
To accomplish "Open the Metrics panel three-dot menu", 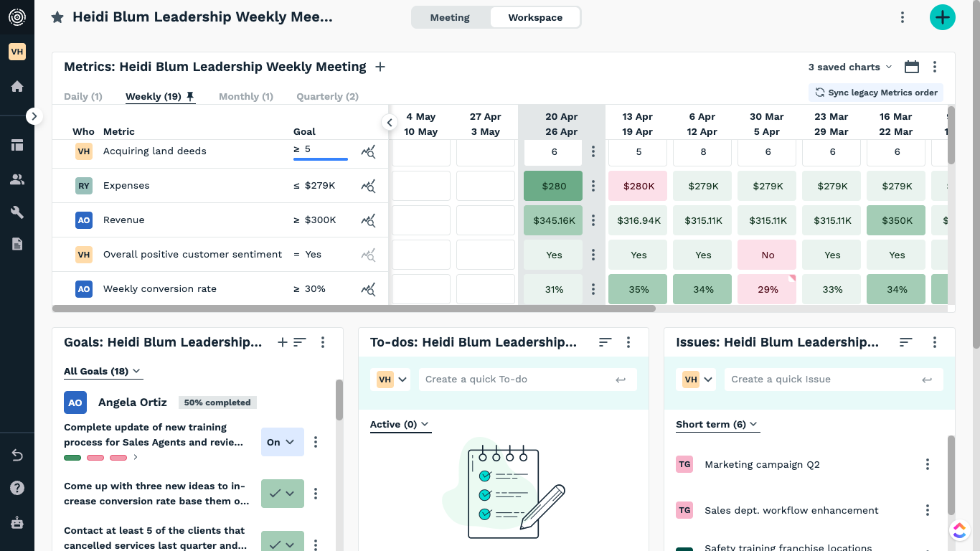I will (935, 67).
